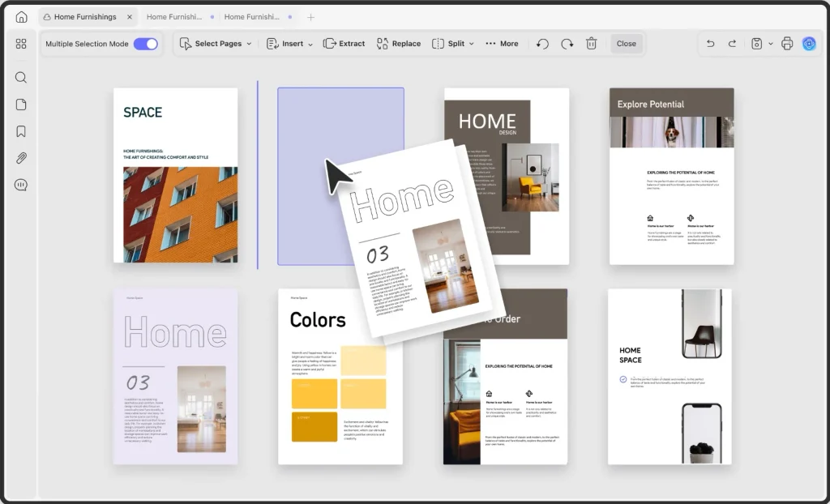Show the bookmarks panel
Viewport: 830px width, 504px height.
coord(21,131)
